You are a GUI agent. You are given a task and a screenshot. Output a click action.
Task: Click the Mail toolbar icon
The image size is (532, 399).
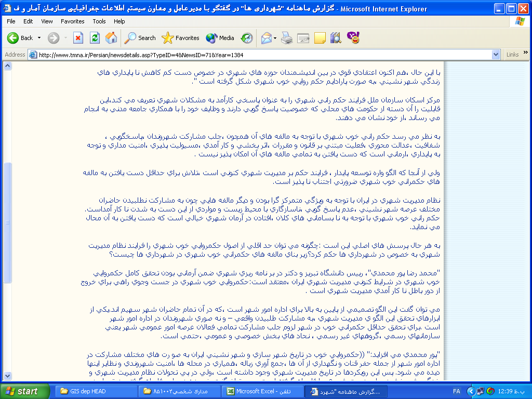tap(267, 38)
